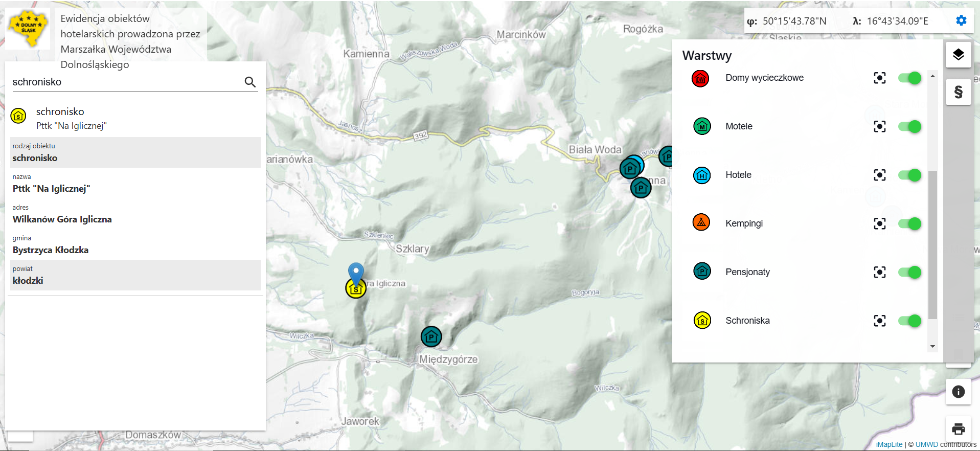Disable the Motele layer toggle
The height and width of the screenshot is (451, 980).
click(909, 126)
